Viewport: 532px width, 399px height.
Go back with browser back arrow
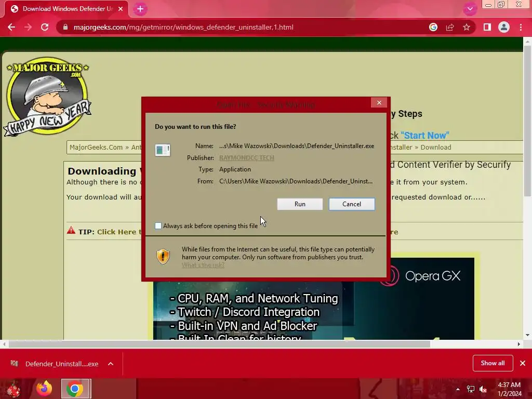tap(11, 27)
